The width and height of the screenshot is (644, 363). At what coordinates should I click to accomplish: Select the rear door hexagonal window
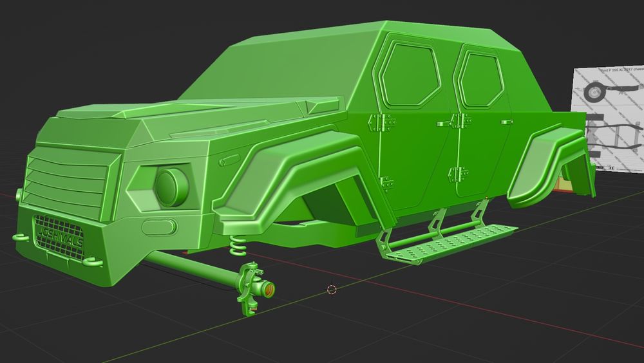point(480,78)
